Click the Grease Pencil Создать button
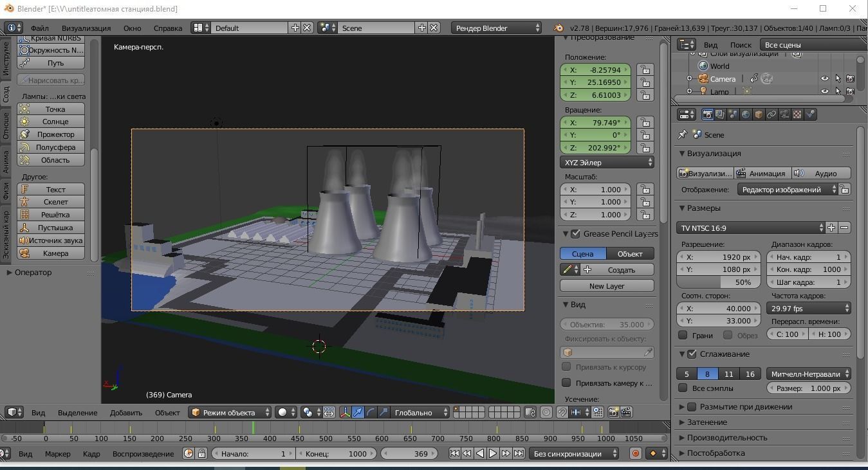Screen dimensions: 868x470 tap(617, 270)
